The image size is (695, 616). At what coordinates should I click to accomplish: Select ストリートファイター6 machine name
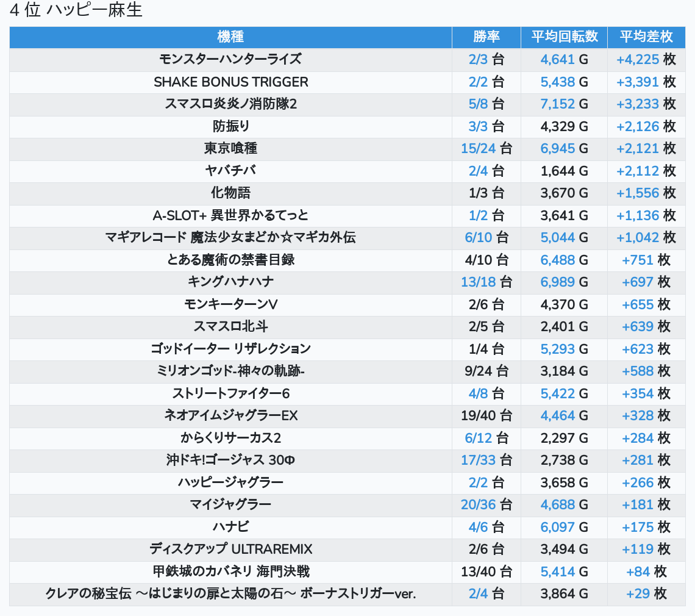click(x=230, y=393)
